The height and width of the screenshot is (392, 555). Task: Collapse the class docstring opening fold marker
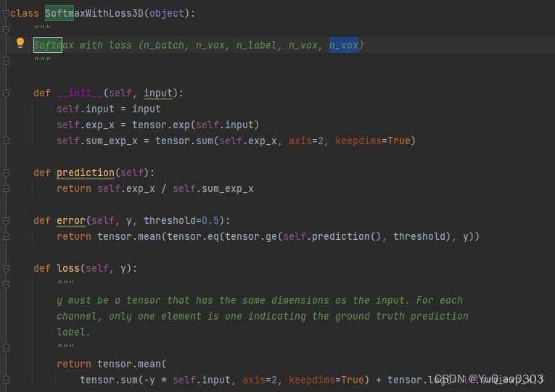(6, 30)
